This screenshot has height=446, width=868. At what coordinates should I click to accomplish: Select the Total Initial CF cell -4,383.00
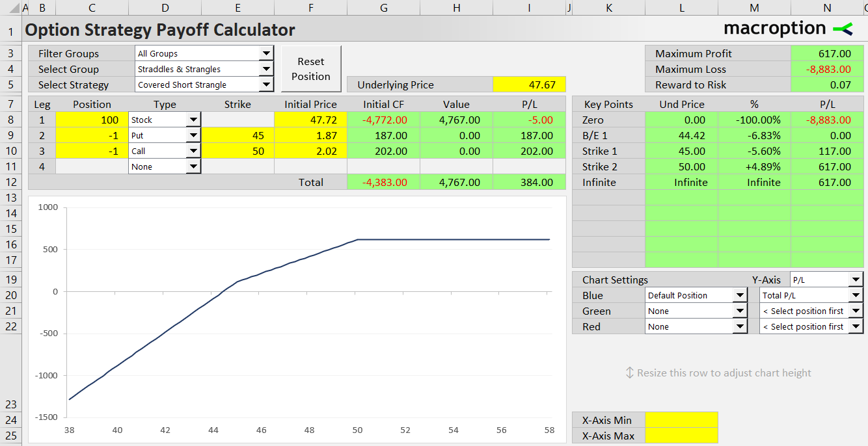(x=383, y=182)
